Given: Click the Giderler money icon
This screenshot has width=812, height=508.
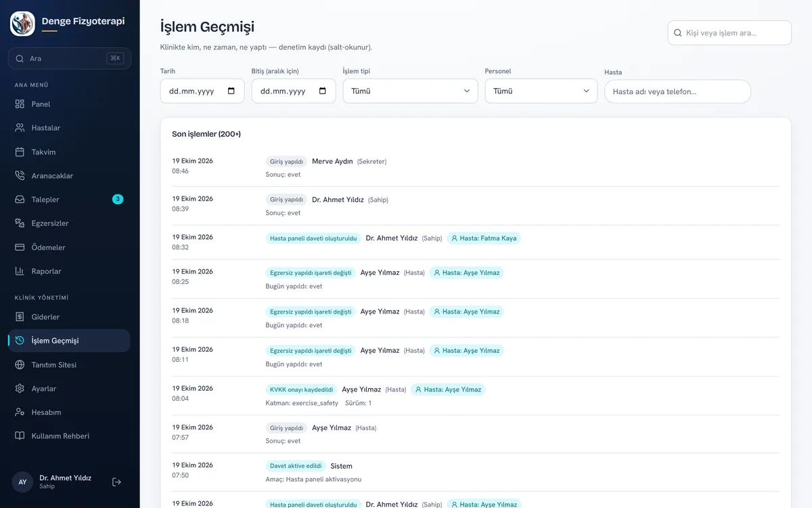Looking at the screenshot, I should pyautogui.click(x=19, y=317).
